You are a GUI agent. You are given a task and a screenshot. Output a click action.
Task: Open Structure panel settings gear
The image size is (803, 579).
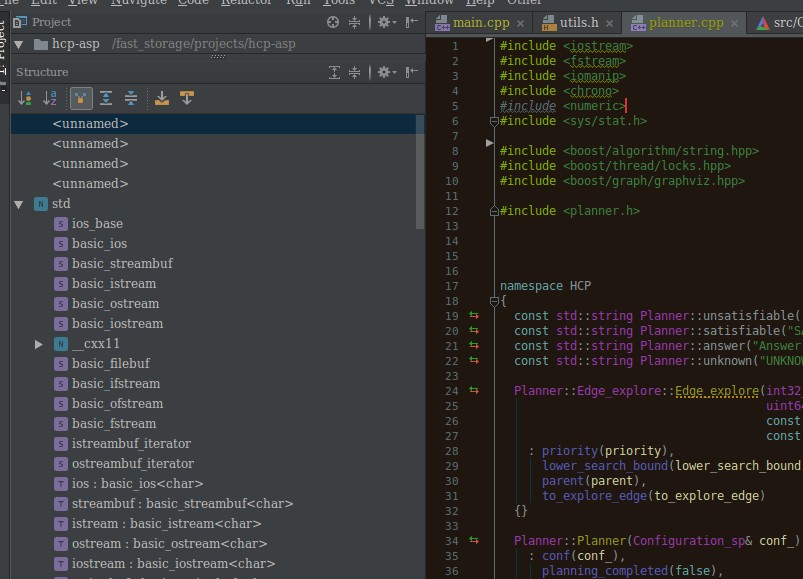pos(387,72)
